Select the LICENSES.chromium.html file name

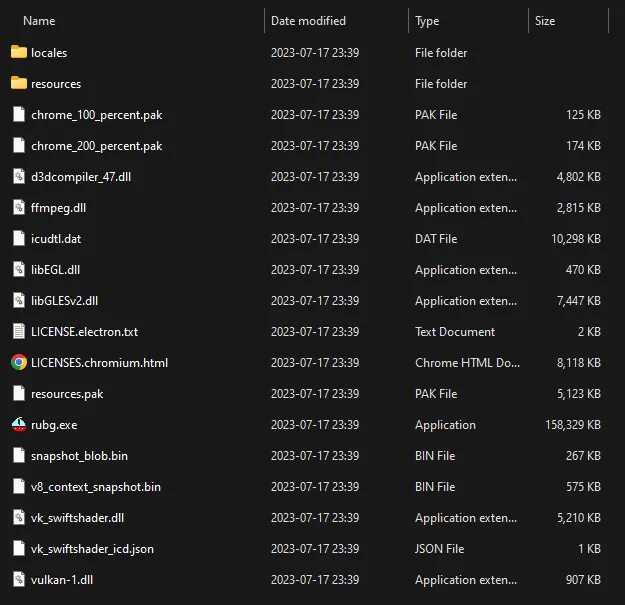pyautogui.click(x=99, y=363)
